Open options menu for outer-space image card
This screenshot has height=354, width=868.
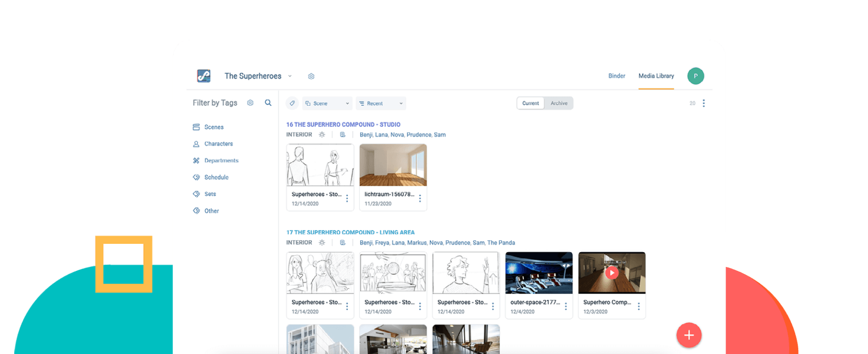(566, 306)
